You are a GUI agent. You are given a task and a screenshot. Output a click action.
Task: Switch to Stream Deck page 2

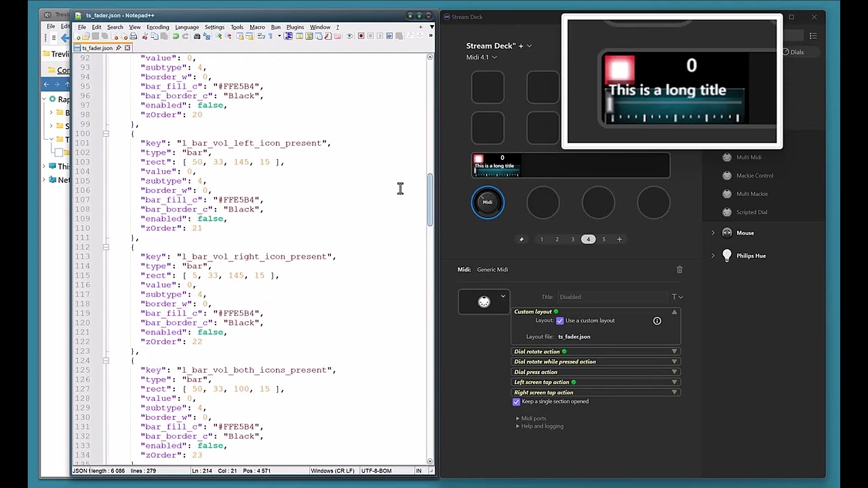(557, 239)
